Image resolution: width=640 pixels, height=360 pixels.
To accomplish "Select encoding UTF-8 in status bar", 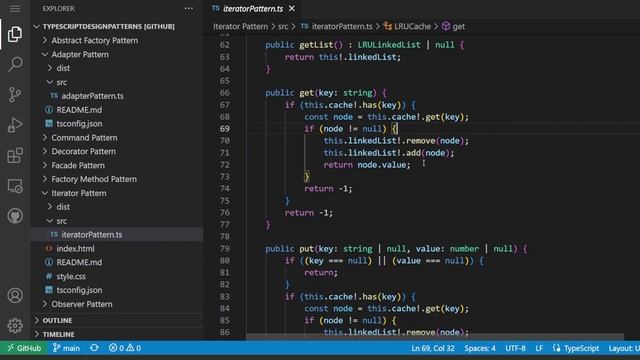I will tap(516, 348).
